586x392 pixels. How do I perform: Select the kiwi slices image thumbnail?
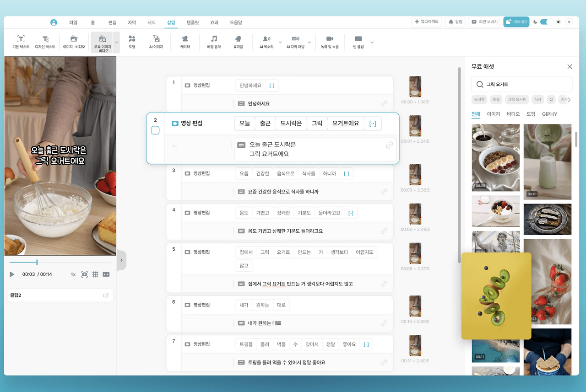point(496,295)
